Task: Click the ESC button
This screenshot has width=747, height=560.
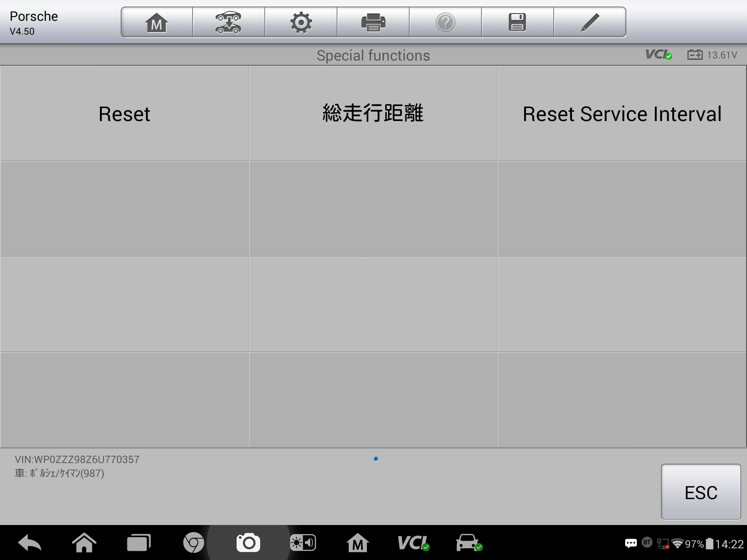Action: click(701, 491)
